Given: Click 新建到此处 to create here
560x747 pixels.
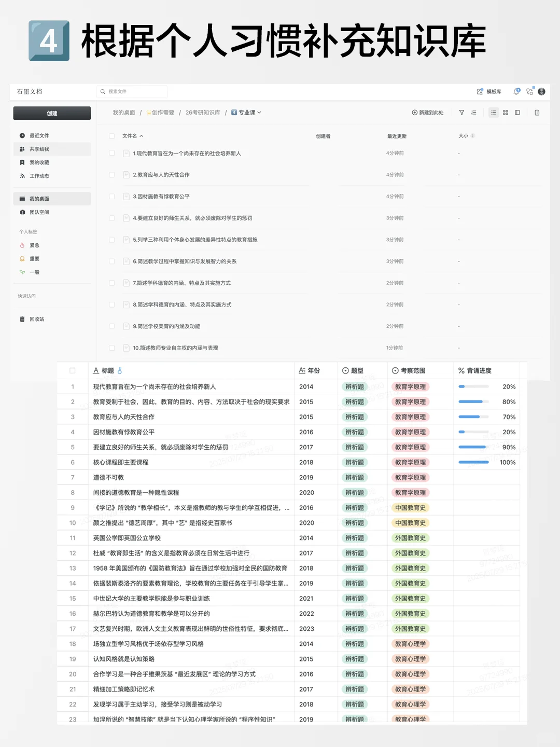Looking at the screenshot, I should click(428, 113).
